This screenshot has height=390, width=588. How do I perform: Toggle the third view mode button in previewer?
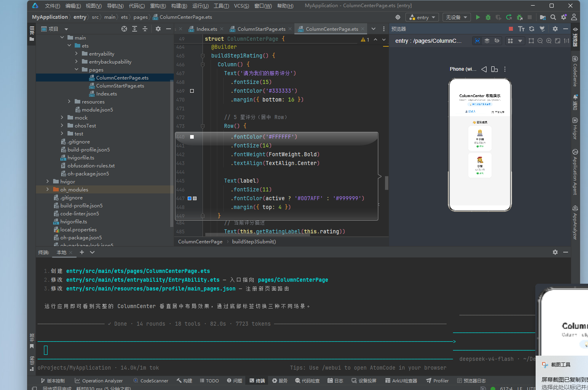(497, 41)
